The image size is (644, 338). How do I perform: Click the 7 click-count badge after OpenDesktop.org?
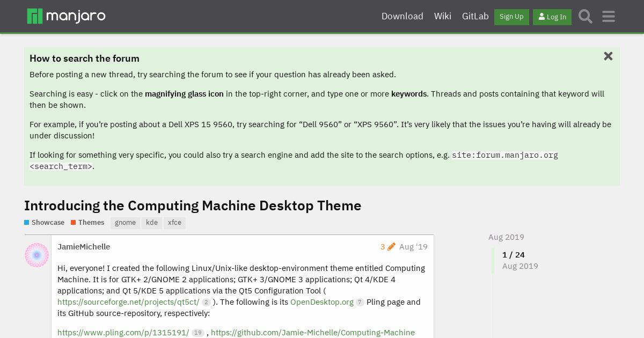pyautogui.click(x=360, y=303)
